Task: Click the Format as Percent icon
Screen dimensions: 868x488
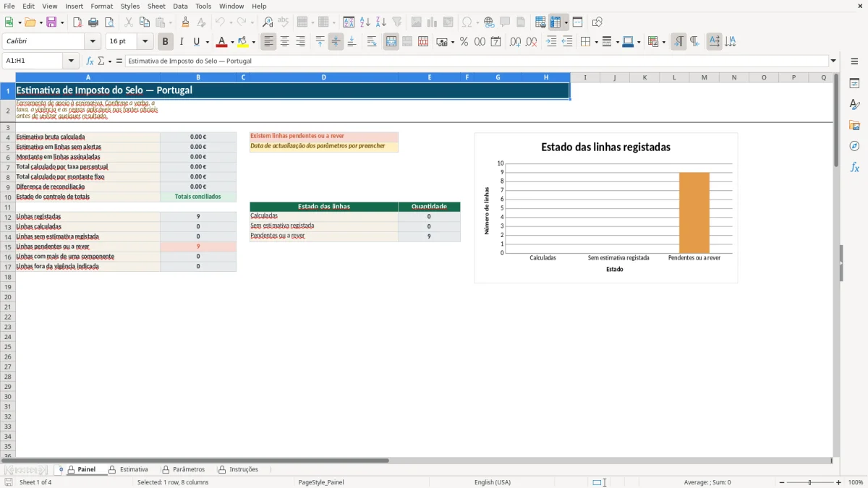Action: point(464,42)
